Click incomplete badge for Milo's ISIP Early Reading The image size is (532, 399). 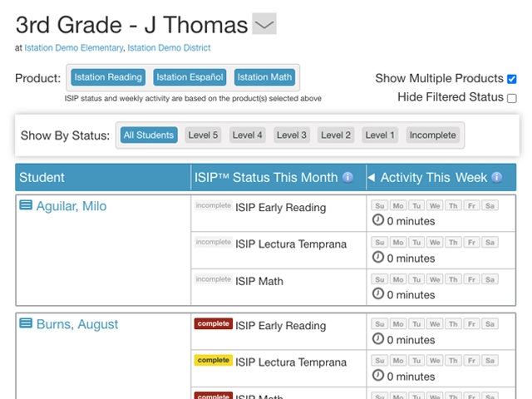pos(214,205)
